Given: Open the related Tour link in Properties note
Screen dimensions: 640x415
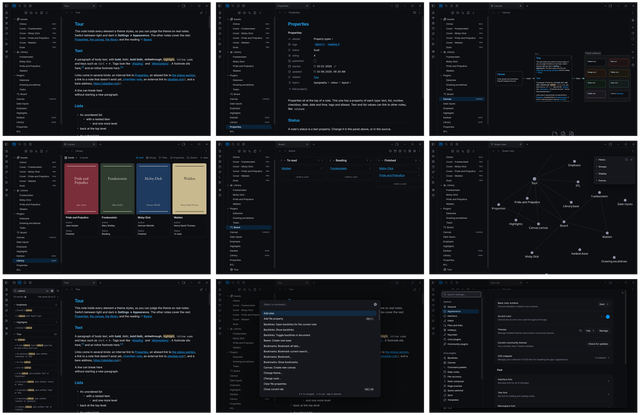Looking at the screenshot, I should pyautogui.click(x=316, y=77).
